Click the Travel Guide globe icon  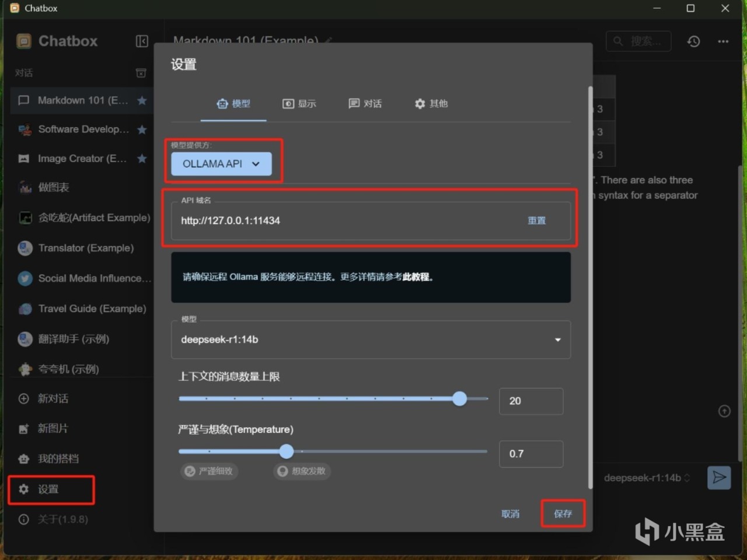point(25,309)
